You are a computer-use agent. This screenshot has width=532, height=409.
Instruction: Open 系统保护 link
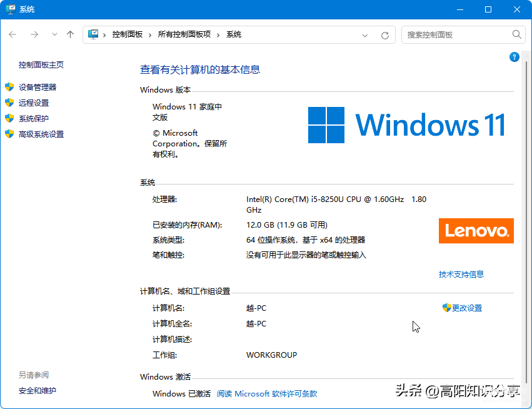(34, 119)
